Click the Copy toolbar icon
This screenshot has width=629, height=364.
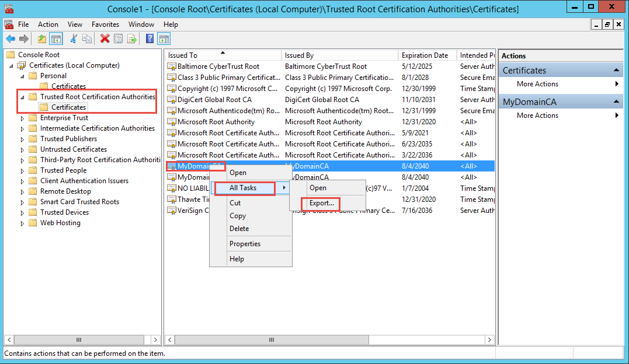point(86,39)
